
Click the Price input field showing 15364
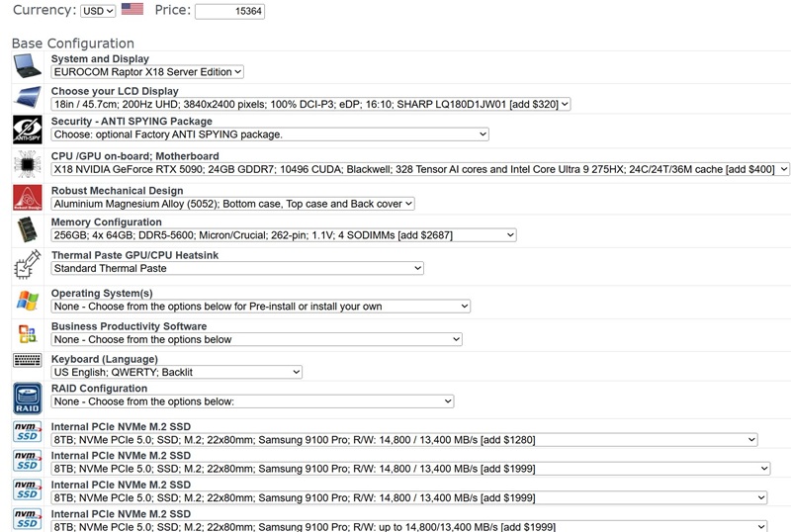pos(229,12)
